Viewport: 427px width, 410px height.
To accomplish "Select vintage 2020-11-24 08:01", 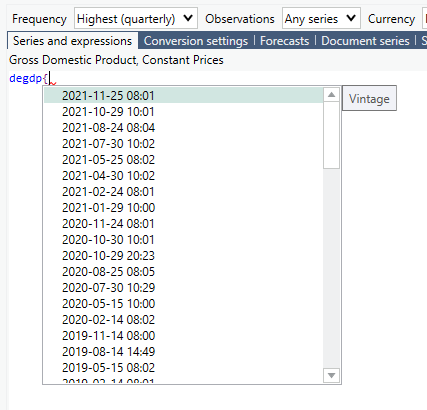I will [x=184, y=224].
